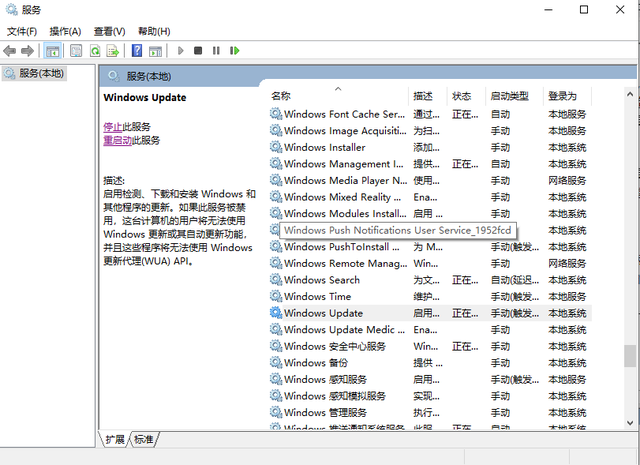Click the 重启动 link to restart the service

118,140
